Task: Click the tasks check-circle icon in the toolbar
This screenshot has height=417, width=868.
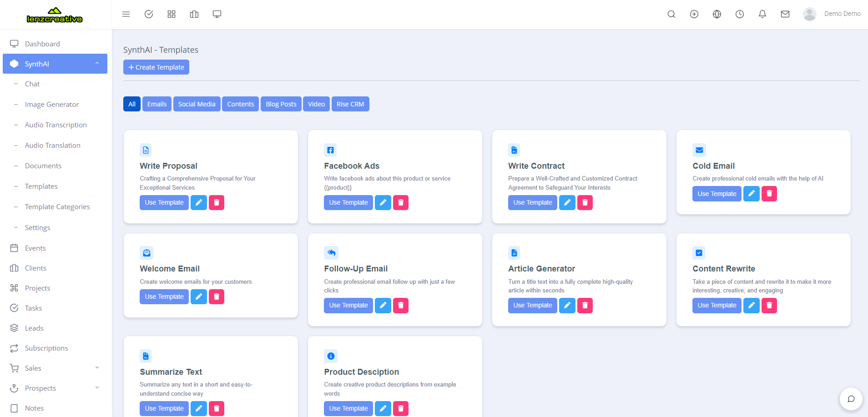Action: (149, 14)
